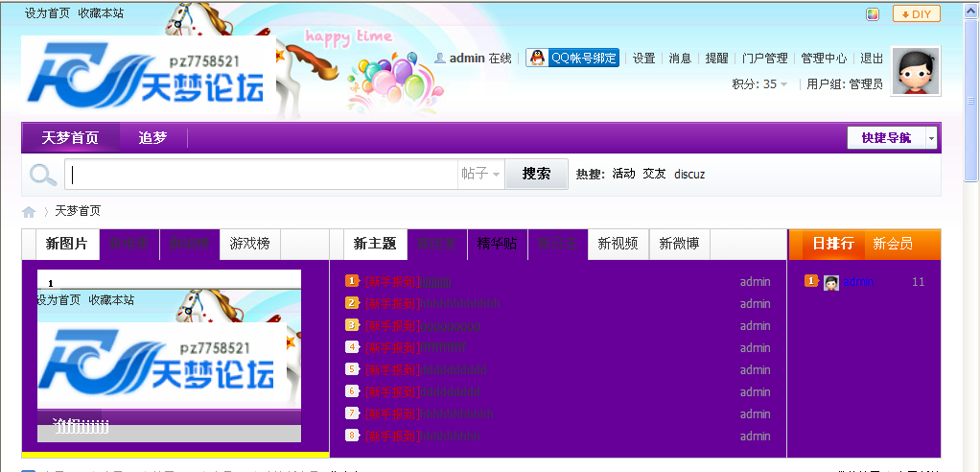Switch to the 游戏榜 tab
The image size is (980, 472).
(x=250, y=244)
